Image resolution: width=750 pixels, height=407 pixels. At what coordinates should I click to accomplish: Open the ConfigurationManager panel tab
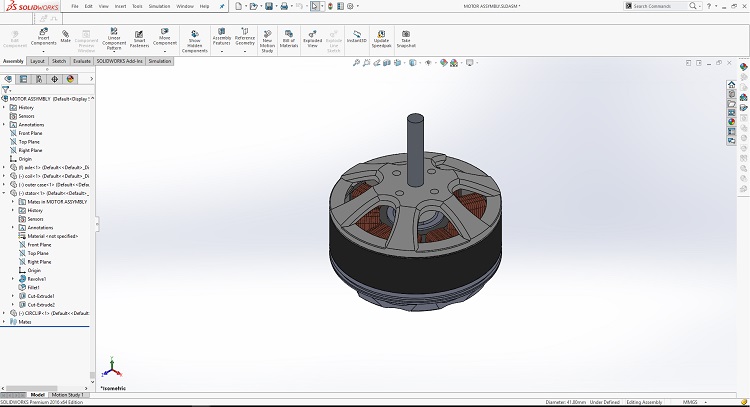(39, 79)
